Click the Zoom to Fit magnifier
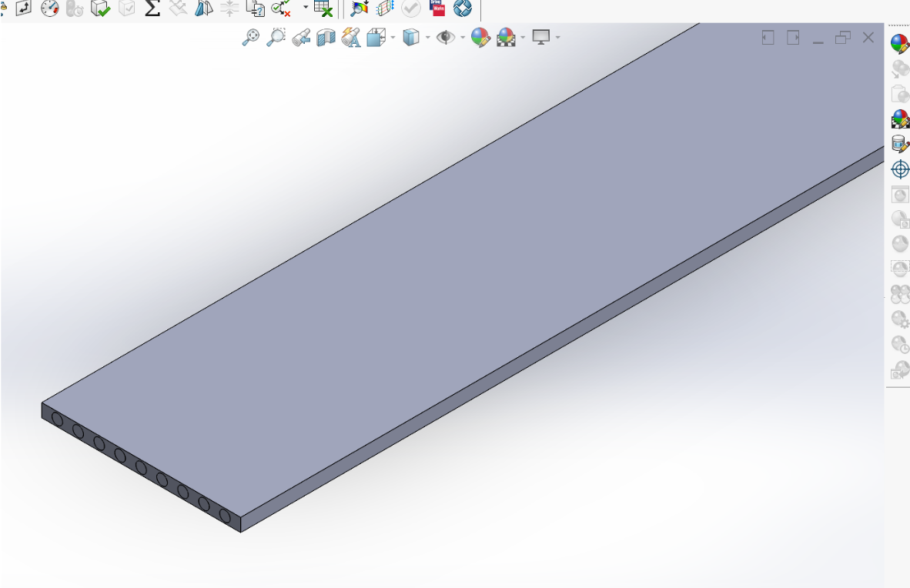The image size is (910, 588). coord(250,37)
